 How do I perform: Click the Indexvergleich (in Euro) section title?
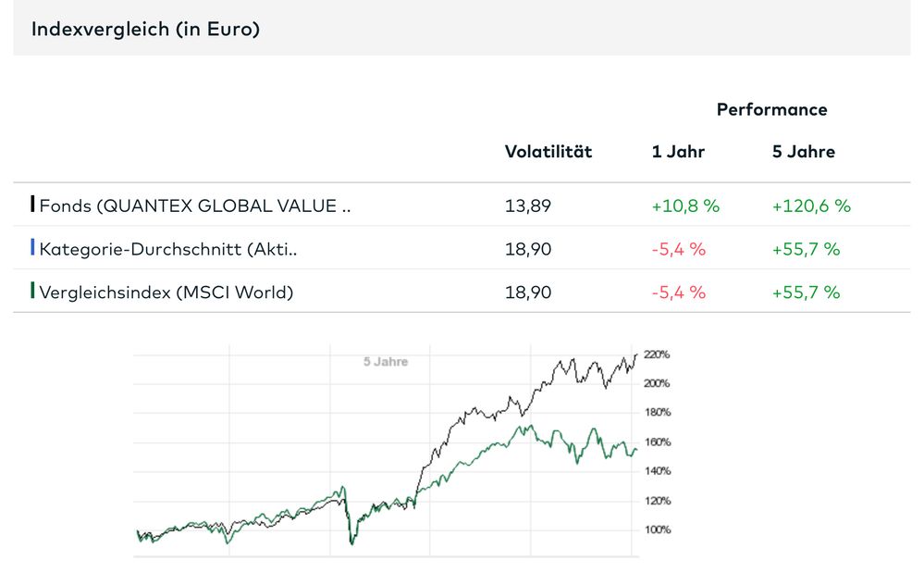(145, 29)
